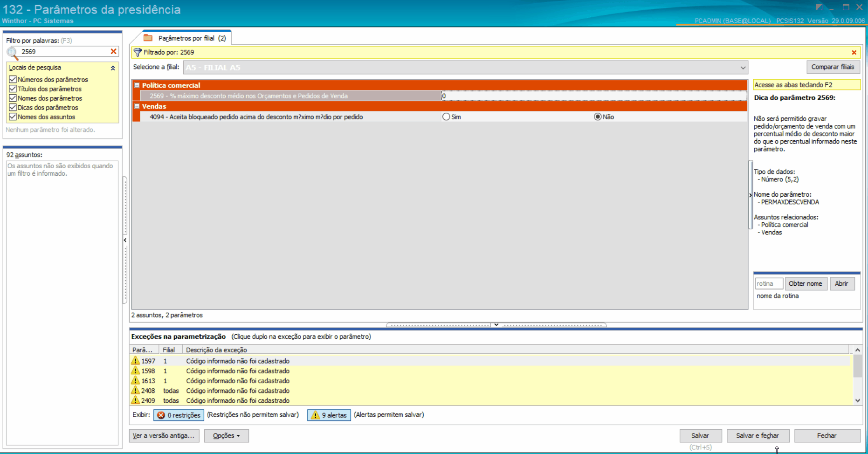
Task: Click the funnel filter icon
Action: point(138,52)
